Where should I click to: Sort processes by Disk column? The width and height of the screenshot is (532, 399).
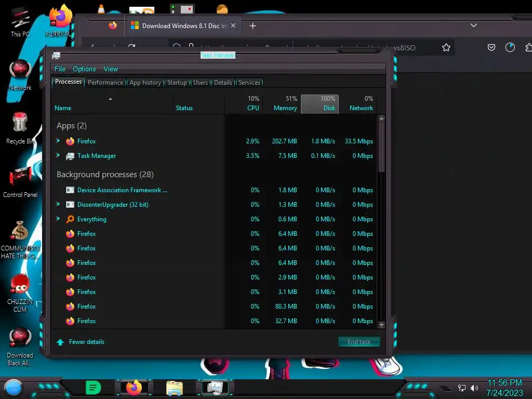pos(320,104)
